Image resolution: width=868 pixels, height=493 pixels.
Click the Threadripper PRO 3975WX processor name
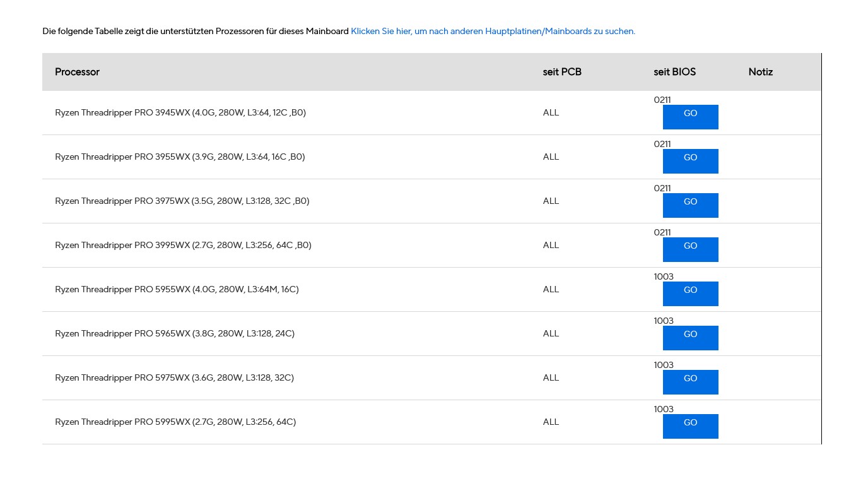[x=182, y=201]
